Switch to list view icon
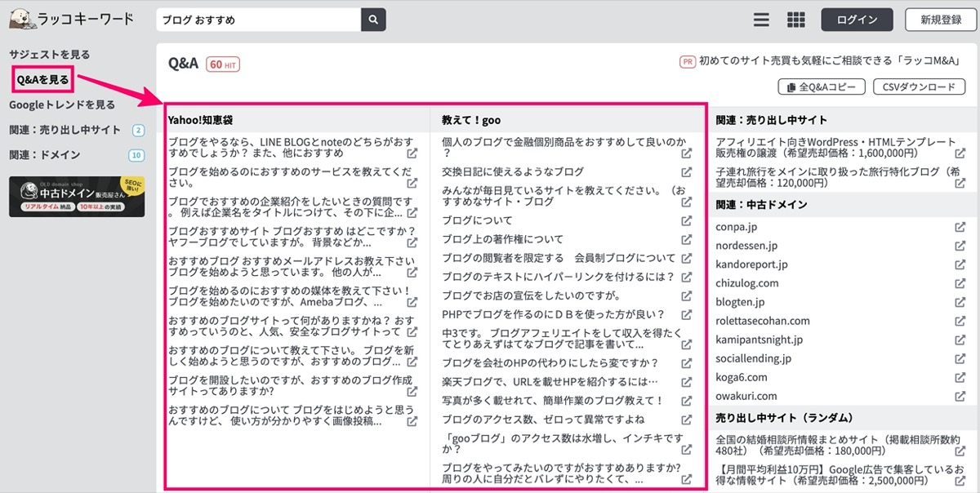The image size is (980, 493). [x=761, y=20]
